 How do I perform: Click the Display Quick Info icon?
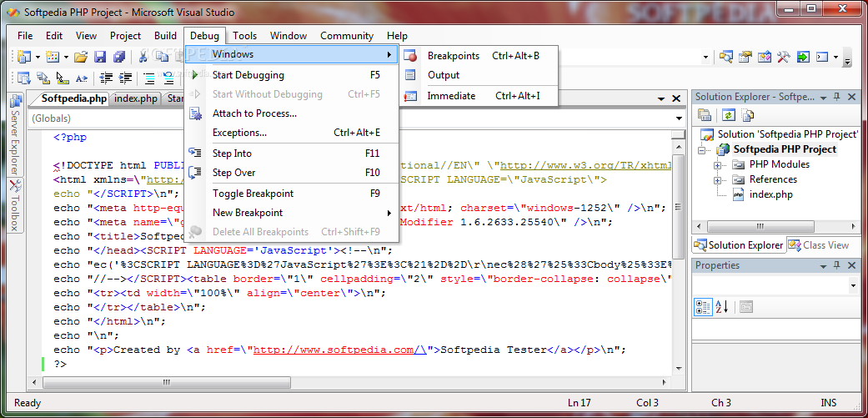63,78
